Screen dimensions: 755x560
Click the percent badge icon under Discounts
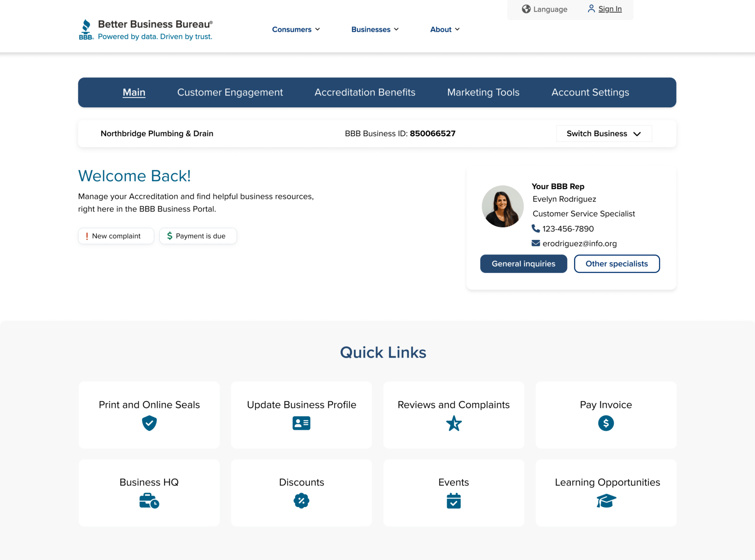point(301,500)
